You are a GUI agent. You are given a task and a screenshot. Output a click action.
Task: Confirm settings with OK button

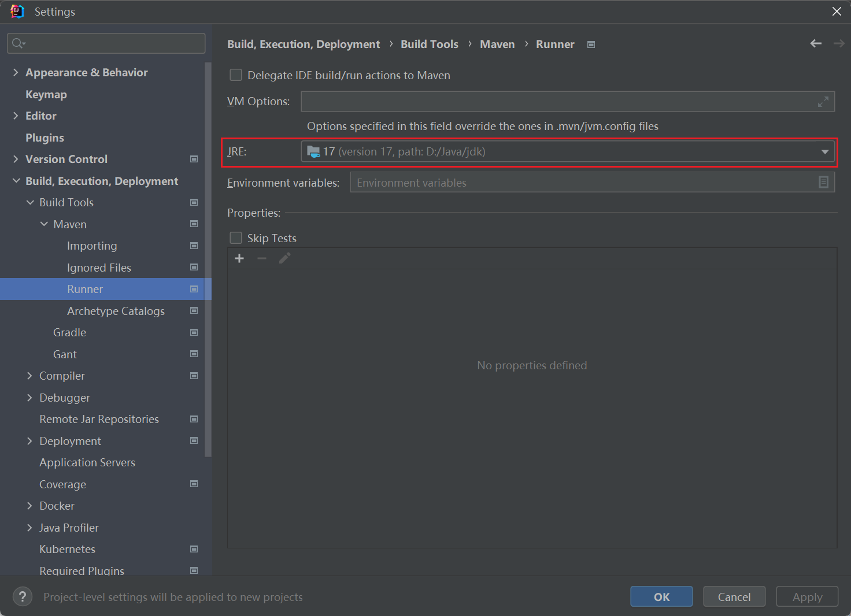661,597
